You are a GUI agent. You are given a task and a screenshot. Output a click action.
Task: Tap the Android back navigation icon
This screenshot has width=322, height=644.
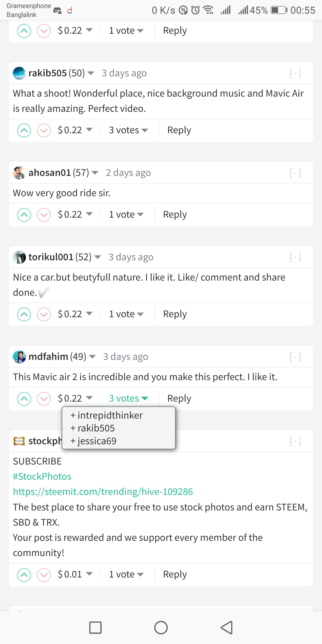pyautogui.click(x=227, y=628)
